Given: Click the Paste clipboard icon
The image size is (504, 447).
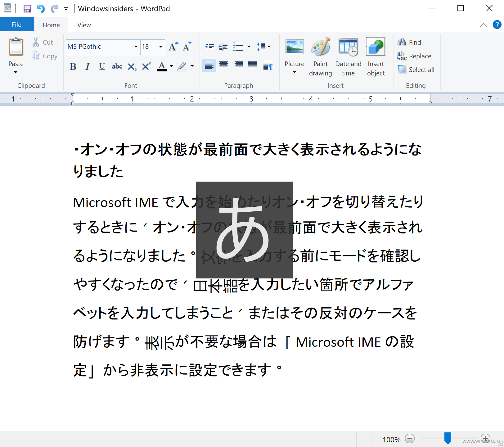Looking at the screenshot, I should click(x=16, y=47).
